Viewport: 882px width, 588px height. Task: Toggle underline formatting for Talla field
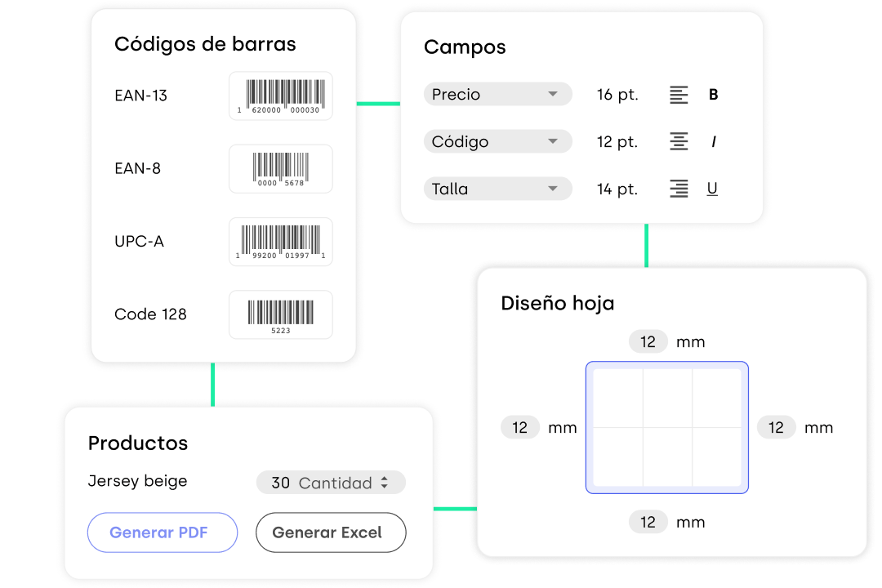[712, 189]
